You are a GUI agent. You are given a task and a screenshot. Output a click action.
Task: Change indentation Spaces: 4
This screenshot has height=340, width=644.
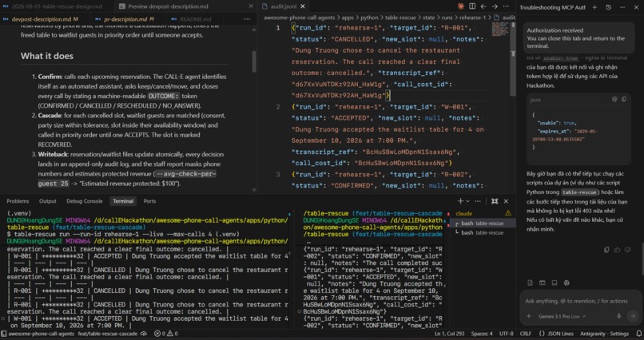point(482,334)
